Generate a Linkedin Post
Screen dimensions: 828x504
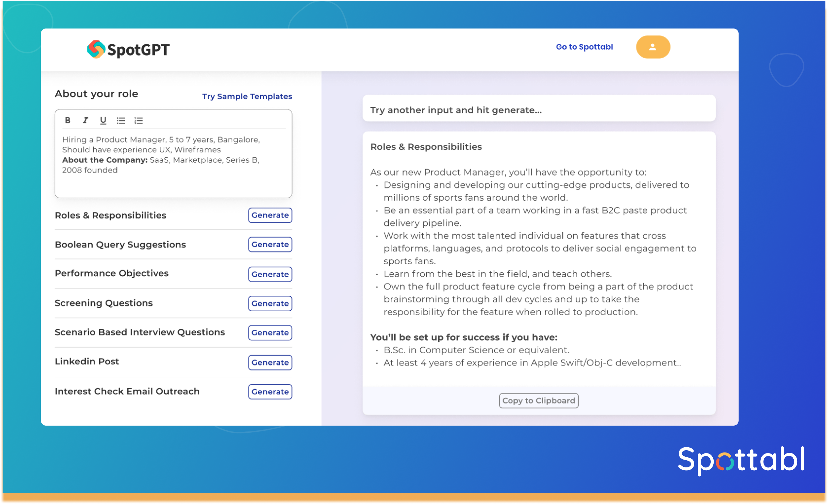(x=270, y=362)
